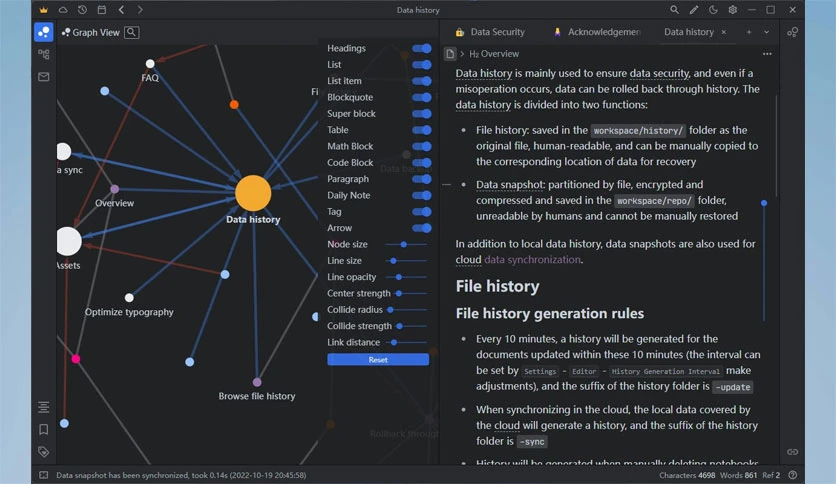The height and width of the screenshot is (484, 836).
Task: Adjust the Center strength slider
Action: (411, 294)
